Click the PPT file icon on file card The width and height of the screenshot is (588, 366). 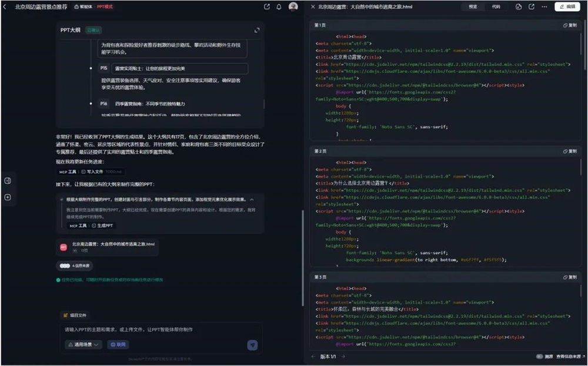[x=64, y=247]
